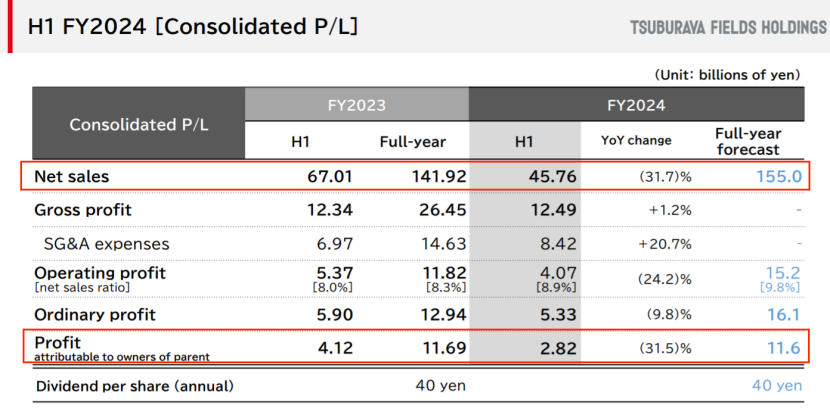This screenshot has width=830, height=416.
Task: Click the Net sales row label
Action: [x=72, y=176]
